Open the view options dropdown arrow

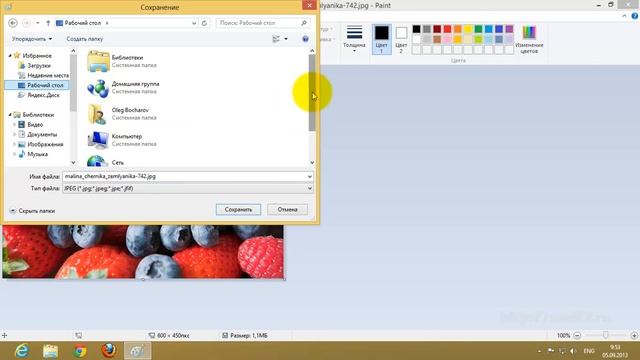[286, 39]
